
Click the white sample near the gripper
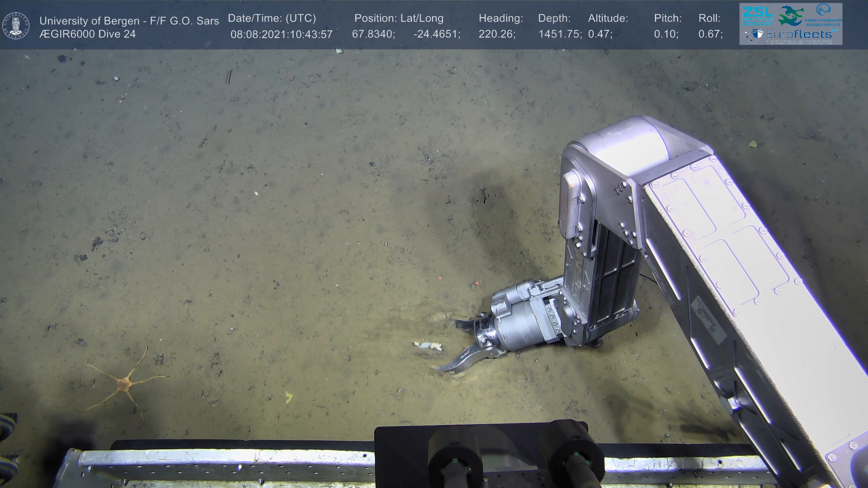pos(427,347)
